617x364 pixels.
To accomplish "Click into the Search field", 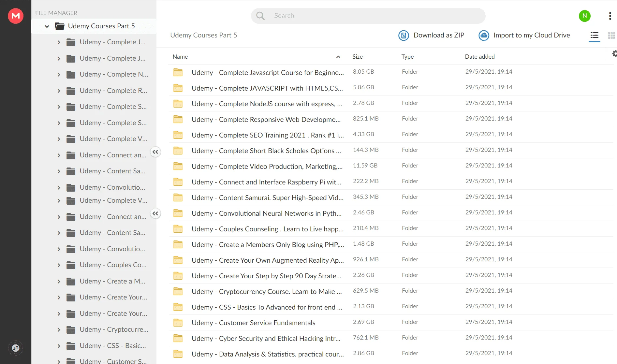I will [368, 16].
